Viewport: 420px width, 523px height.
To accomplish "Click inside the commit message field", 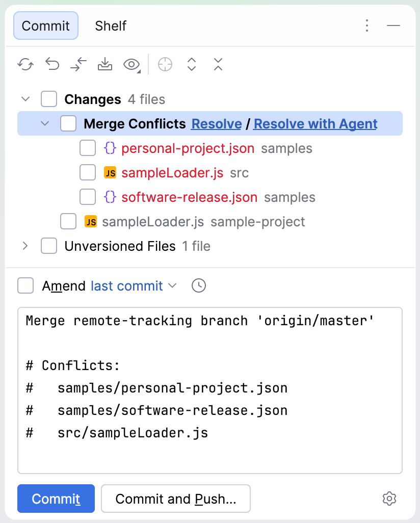I will (x=210, y=390).
